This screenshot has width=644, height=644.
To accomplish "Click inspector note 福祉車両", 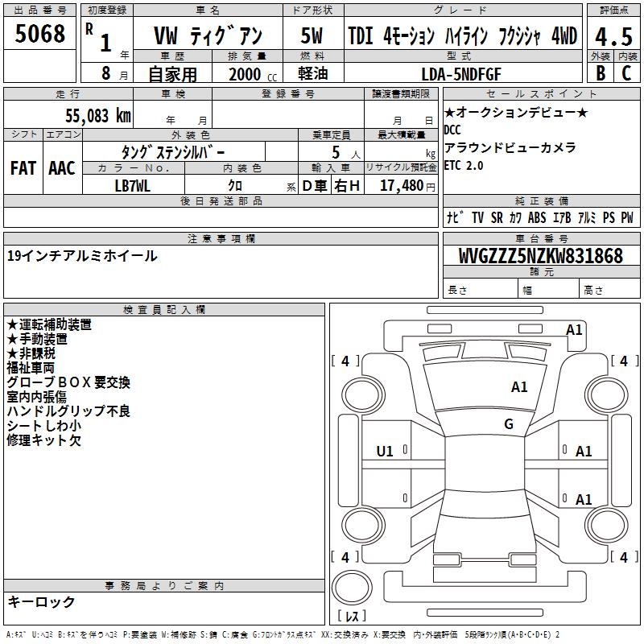I will tap(31, 368).
